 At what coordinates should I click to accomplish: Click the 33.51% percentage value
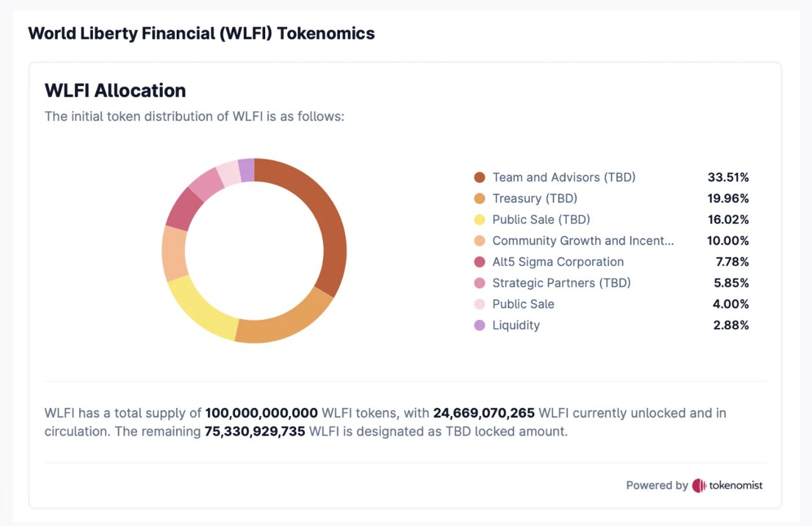[x=728, y=177]
